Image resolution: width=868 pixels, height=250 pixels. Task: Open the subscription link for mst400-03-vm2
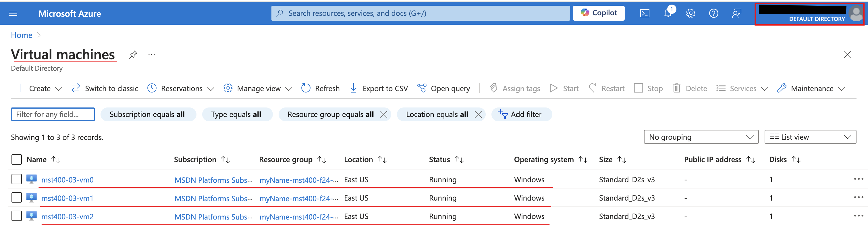pos(214,217)
